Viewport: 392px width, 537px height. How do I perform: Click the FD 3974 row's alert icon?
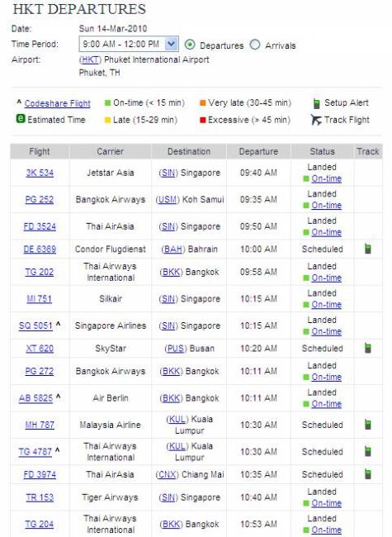coord(368,474)
